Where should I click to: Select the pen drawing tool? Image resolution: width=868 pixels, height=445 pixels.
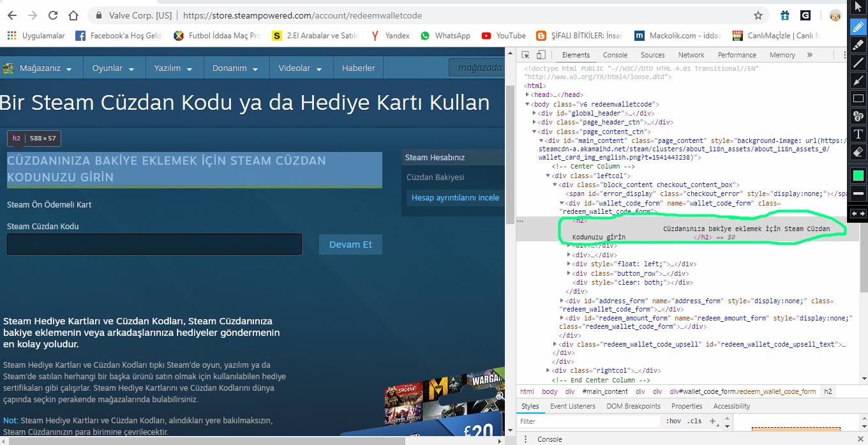[x=858, y=27]
